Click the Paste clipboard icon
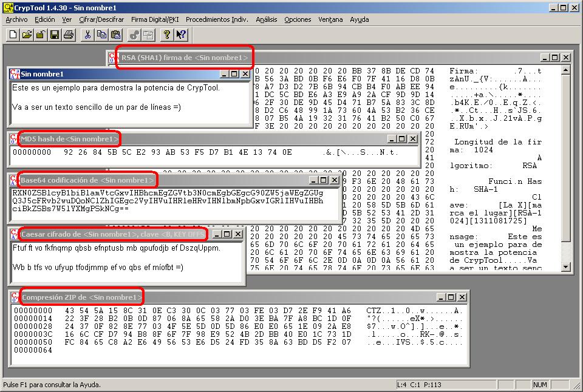Viewport: 583px width, 392px height. point(115,35)
